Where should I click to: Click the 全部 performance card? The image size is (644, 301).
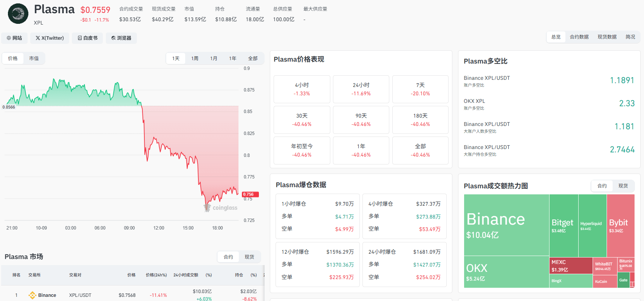420,150
